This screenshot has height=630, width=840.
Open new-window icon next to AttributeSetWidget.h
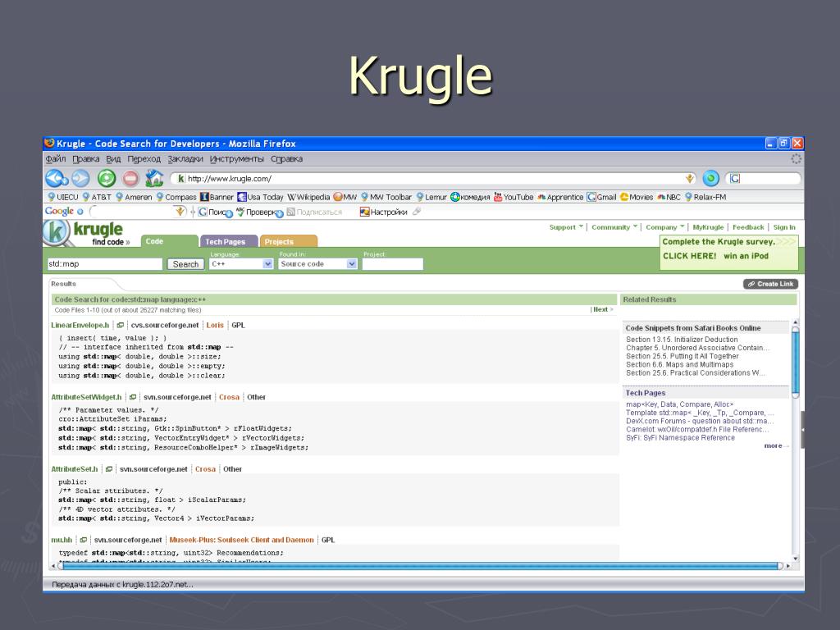point(133,397)
